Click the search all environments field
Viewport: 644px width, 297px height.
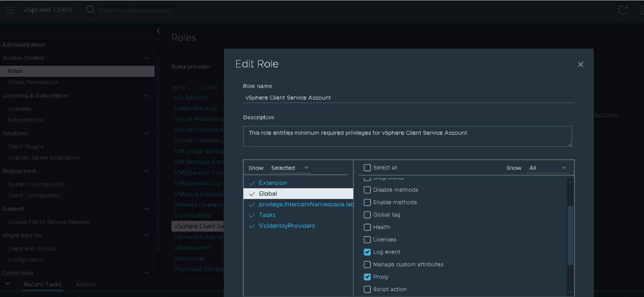[x=136, y=10]
